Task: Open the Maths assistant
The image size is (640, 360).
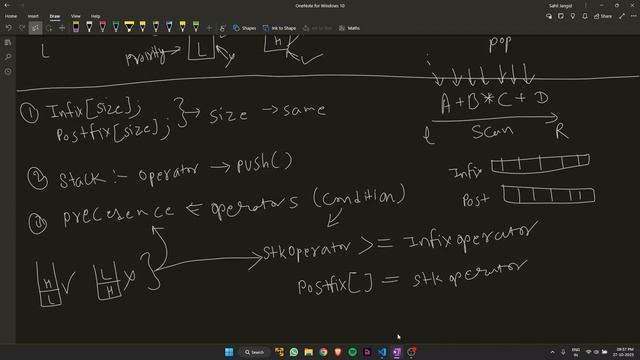Action: (349, 28)
